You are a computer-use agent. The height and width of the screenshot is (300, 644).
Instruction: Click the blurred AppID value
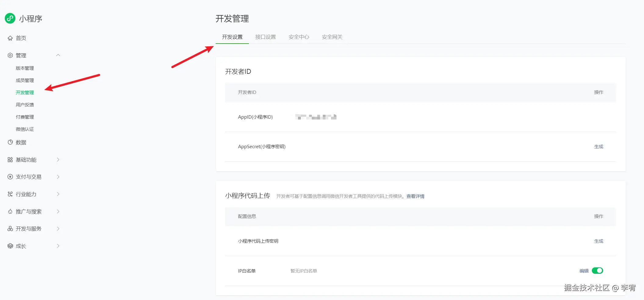click(316, 117)
